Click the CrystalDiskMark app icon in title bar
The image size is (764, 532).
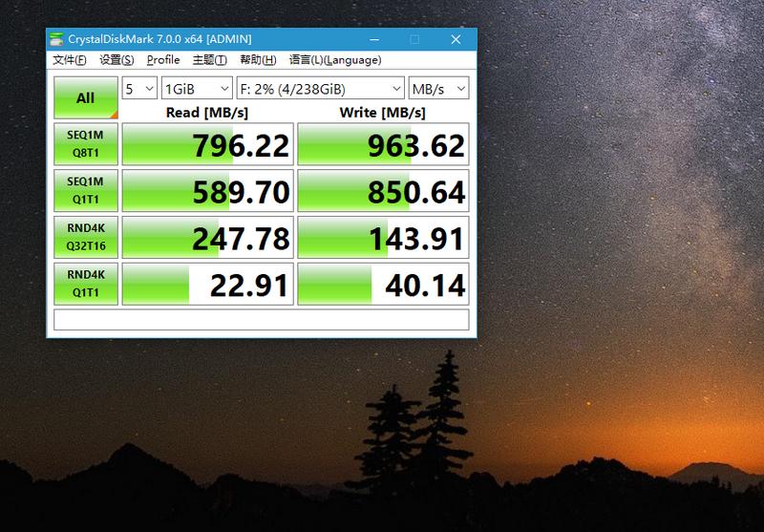coord(56,39)
